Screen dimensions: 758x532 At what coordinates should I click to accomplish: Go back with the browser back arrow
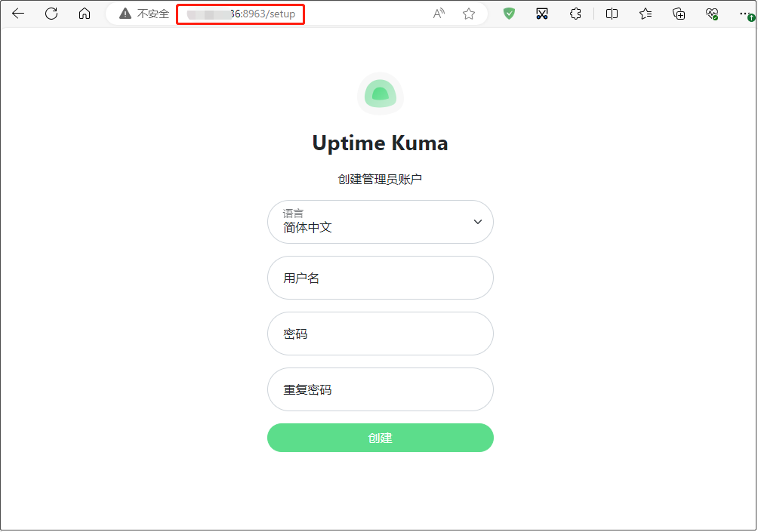(18, 14)
